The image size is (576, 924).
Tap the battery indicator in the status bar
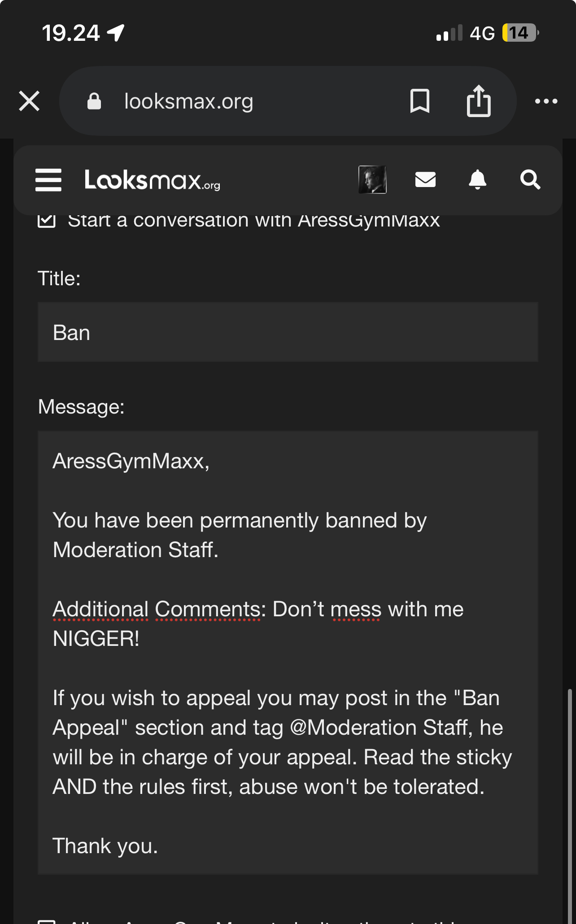click(x=519, y=33)
